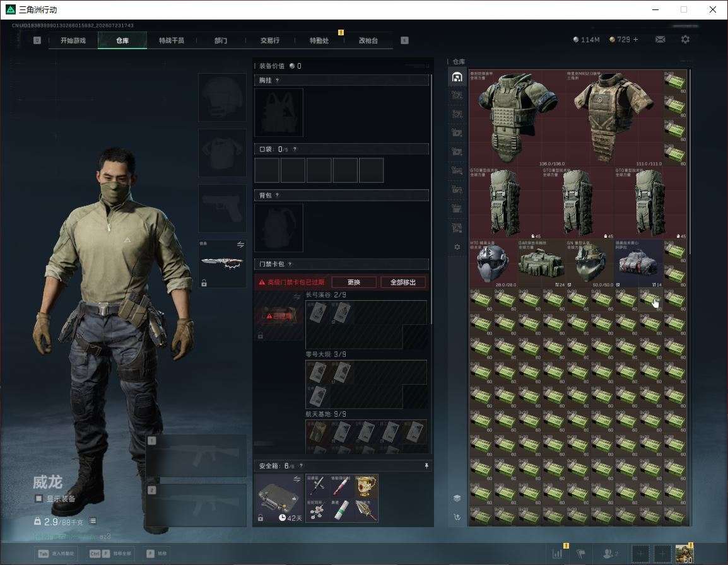
Task: Click the help question mark beside 胸挂
Action: 277,80
